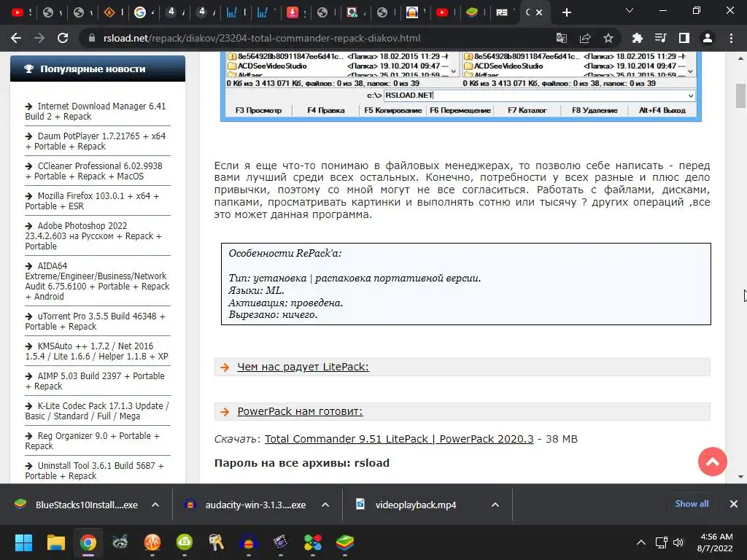747x560 pixels.
Task: Bookmark this page with the star
Action: [x=608, y=38]
